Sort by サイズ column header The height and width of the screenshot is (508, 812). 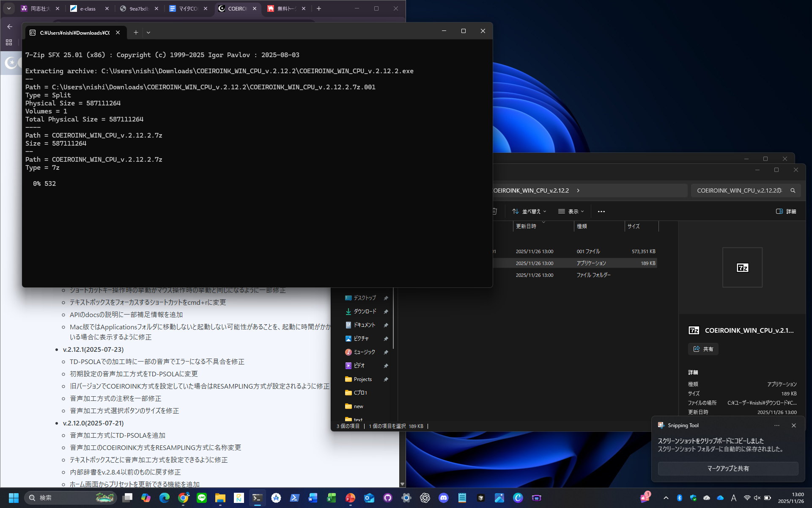point(642,226)
